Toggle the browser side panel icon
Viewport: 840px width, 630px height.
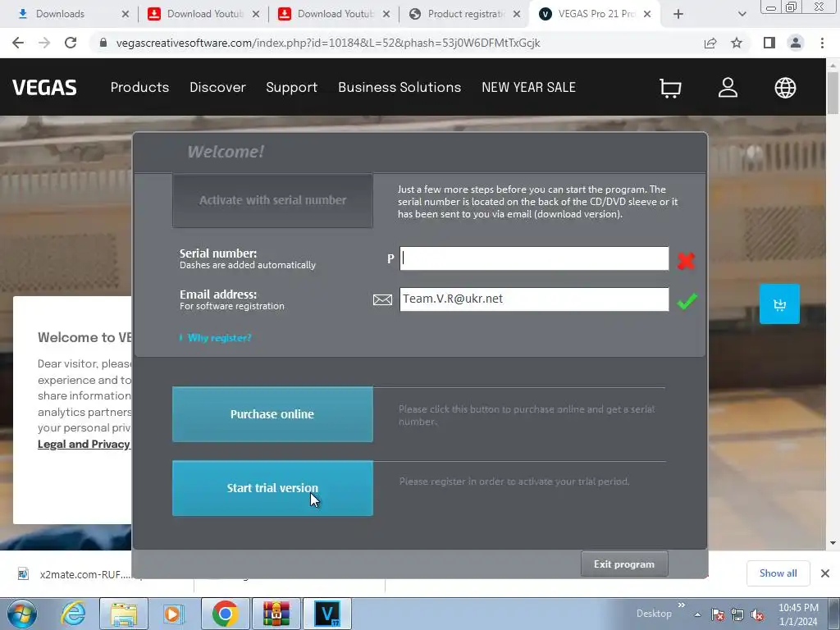769,43
